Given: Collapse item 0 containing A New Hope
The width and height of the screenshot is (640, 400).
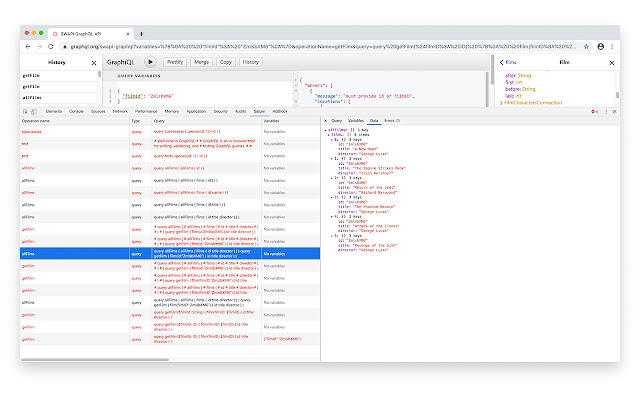Looking at the screenshot, I should click(332, 140).
